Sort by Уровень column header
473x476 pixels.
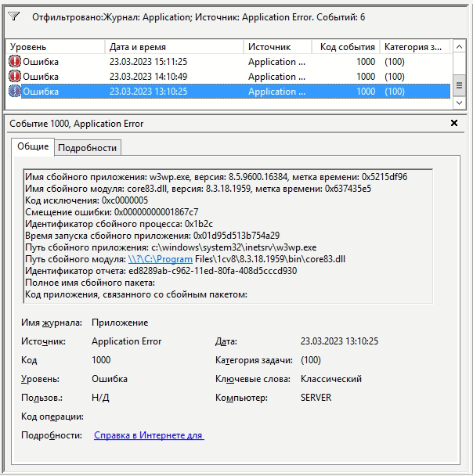tap(56, 47)
